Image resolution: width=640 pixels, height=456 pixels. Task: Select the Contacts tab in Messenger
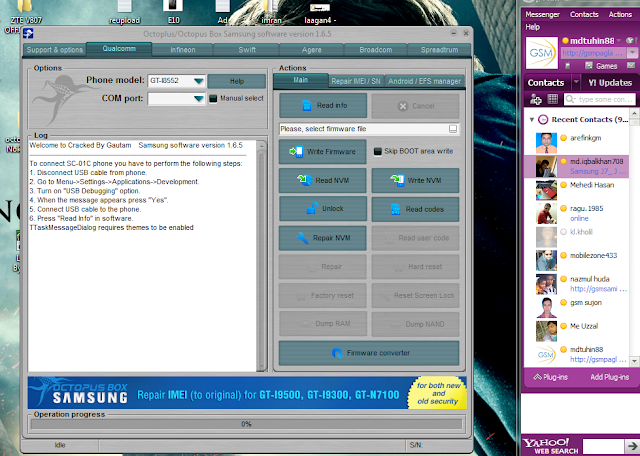coord(546,82)
